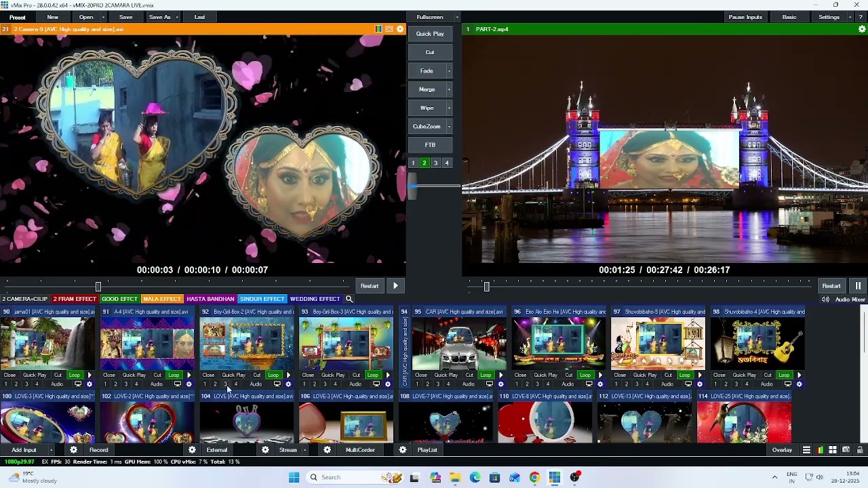The width and height of the screenshot is (868, 488).
Task: Click monitor icon of input 97 Shuvobibaho-5
Action: (688, 384)
